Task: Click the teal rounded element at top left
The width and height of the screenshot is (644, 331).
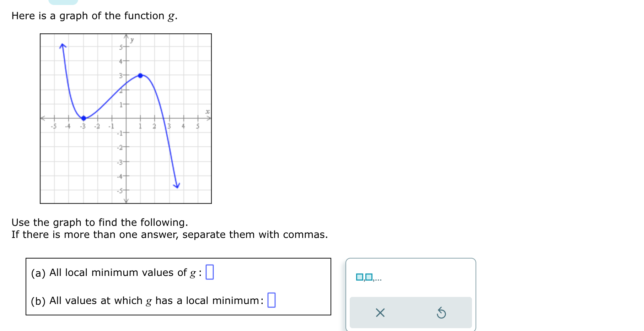Action: [63, 2]
